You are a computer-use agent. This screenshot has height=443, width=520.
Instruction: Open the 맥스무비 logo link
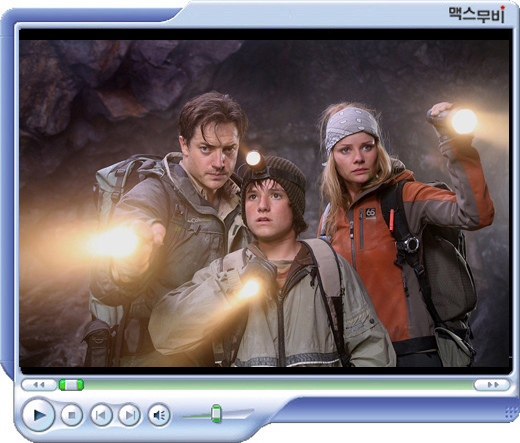(x=477, y=15)
